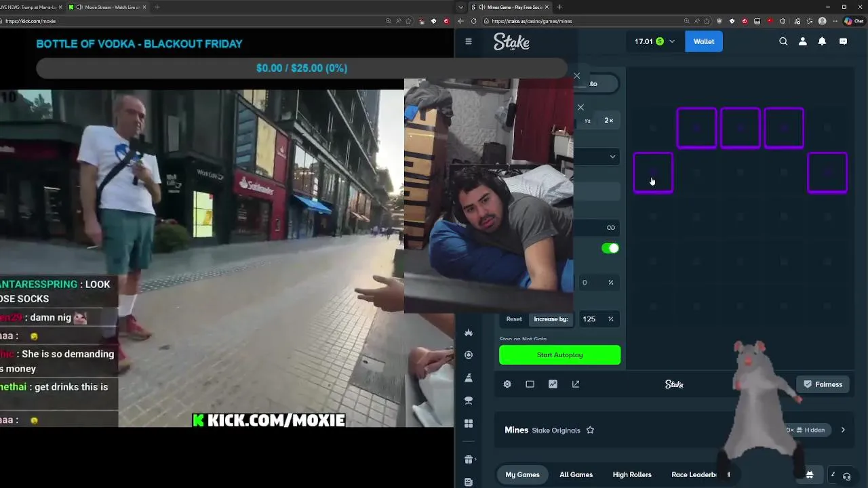The height and width of the screenshot is (488, 868).
Task: Open the Stake sidebar grid icon
Action: tap(469, 424)
